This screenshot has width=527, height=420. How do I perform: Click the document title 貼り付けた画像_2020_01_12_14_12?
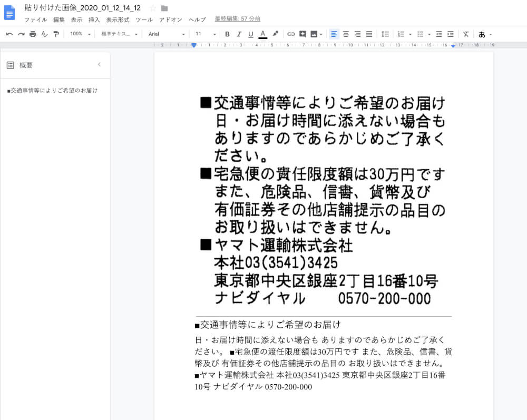point(83,8)
